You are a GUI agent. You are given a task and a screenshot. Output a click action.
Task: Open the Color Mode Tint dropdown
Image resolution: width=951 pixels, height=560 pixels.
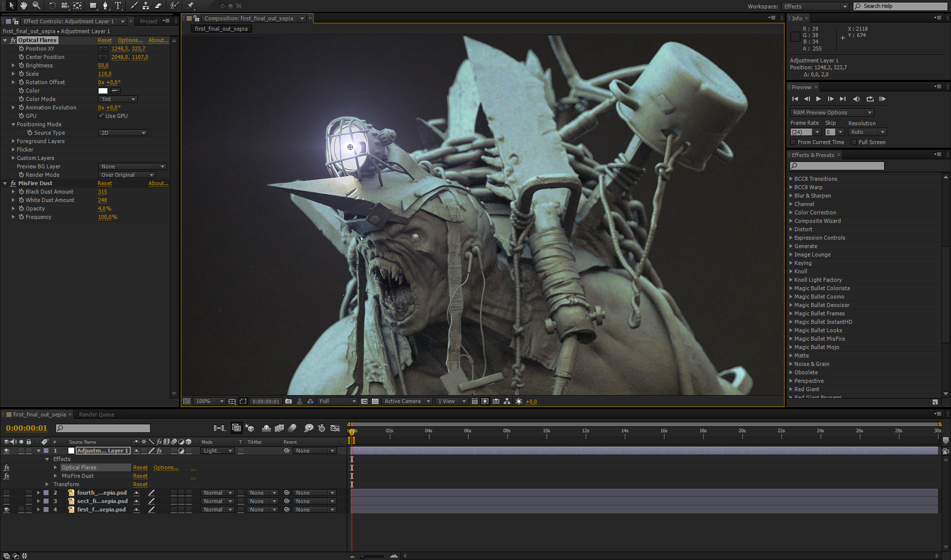[x=117, y=99]
